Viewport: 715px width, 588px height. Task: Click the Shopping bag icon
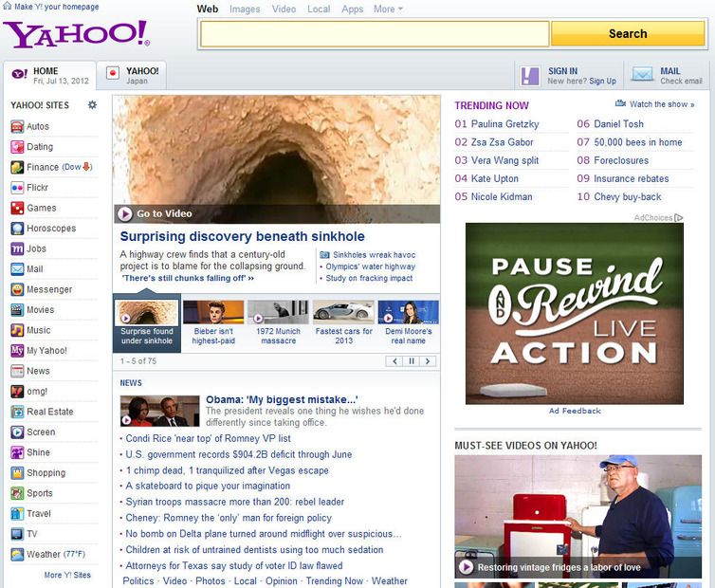pyautogui.click(x=17, y=473)
